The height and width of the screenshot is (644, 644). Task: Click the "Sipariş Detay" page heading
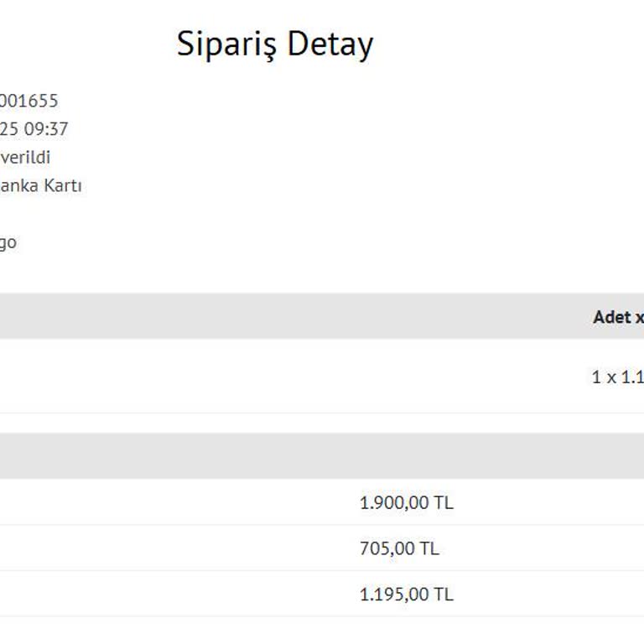pyautogui.click(x=275, y=44)
